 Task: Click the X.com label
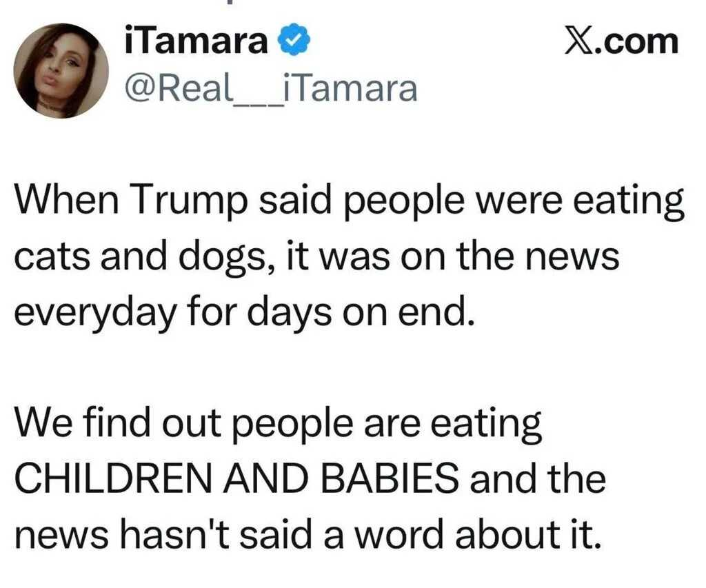click(x=621, y=42)
